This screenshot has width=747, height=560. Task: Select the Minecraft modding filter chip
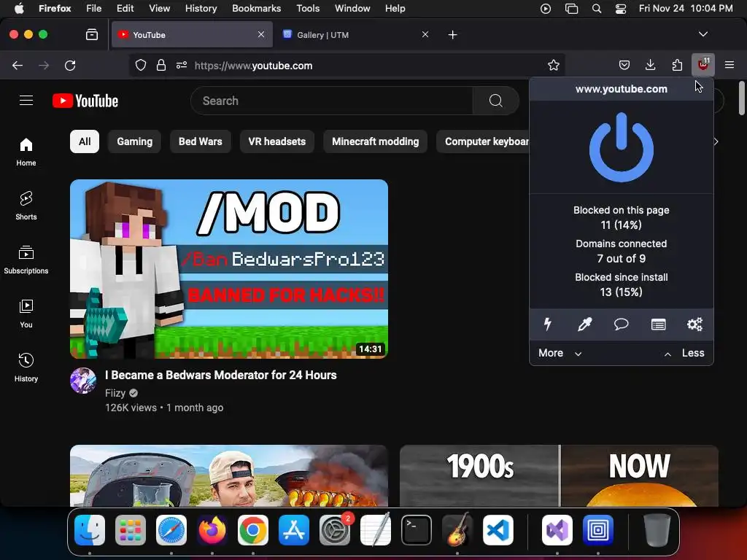[x=376, y=141]
